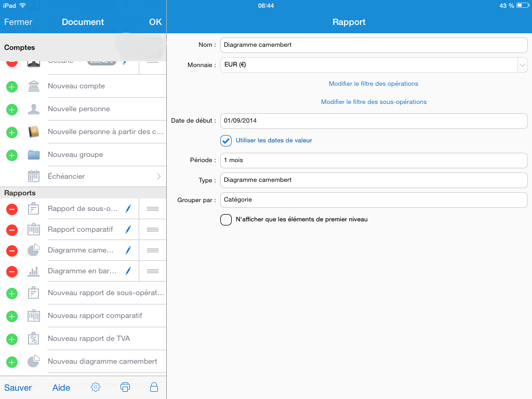Screen dimensions: 532x399
Task: Tap Fermer to close the document panel
Action: [18, 22]
